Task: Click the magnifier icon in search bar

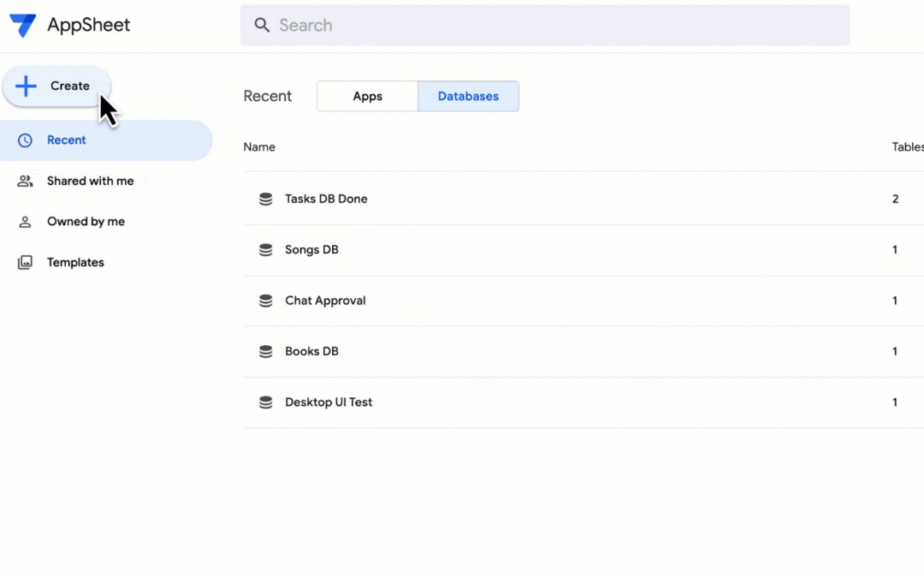Action: point(262,25)
